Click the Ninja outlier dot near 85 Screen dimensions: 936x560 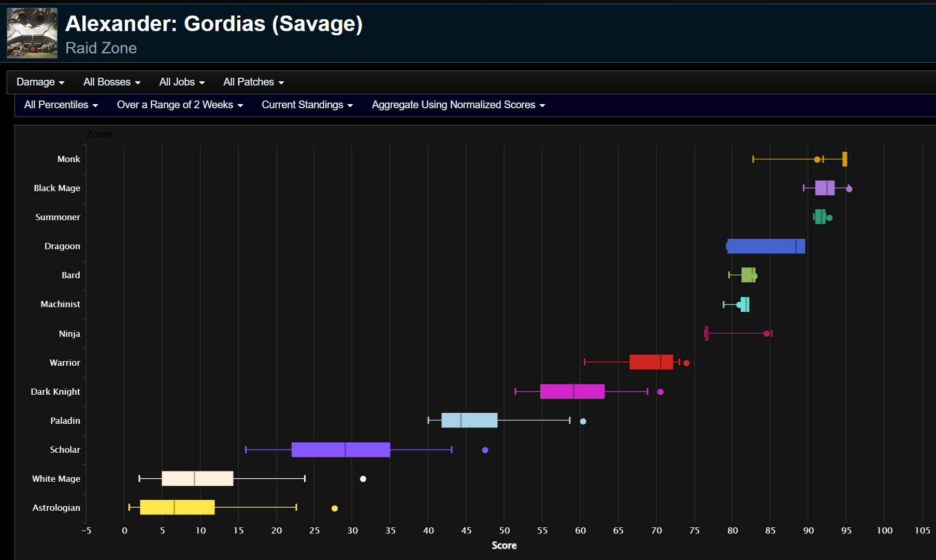pyautogui.click(x=767, y=334)
